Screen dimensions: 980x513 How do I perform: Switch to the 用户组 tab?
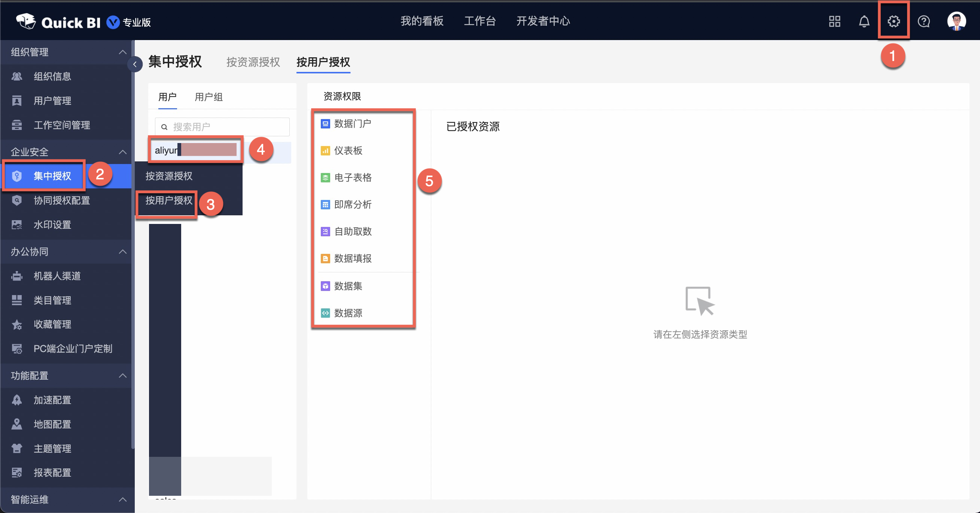tap(208, 97)
